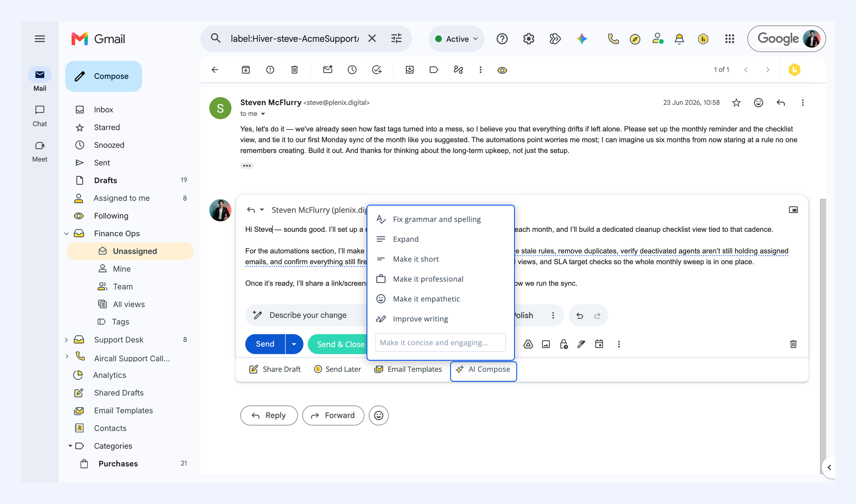
Task: Expand the Support Desk shared inbox
Action: [67, 340]
